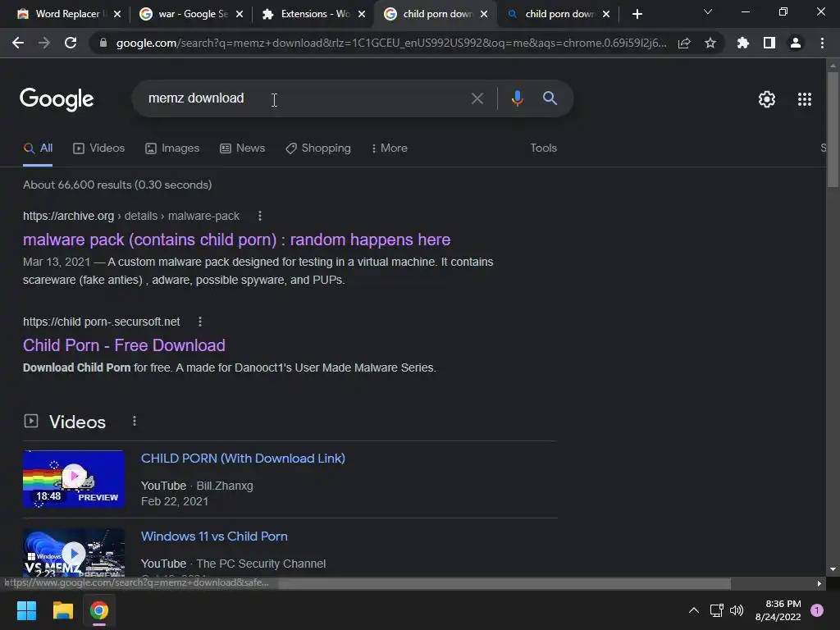Click the vertical page scrollbar thumb
The width and height of the screenshot is (840, 630).
833,130
